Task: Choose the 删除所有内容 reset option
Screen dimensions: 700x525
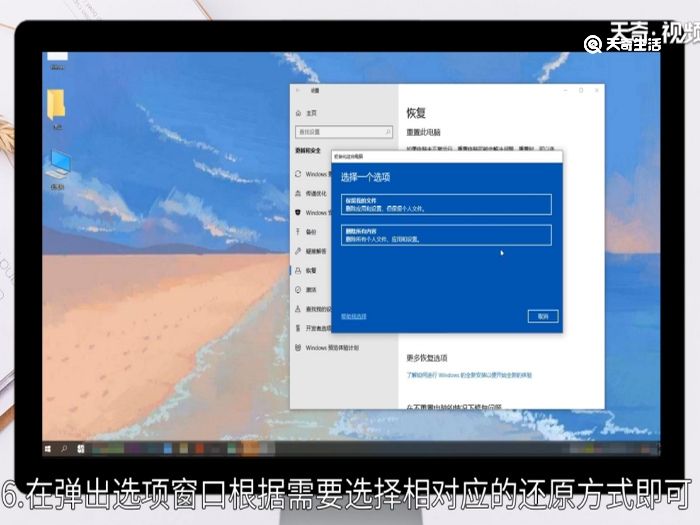Action: [446, 235]
